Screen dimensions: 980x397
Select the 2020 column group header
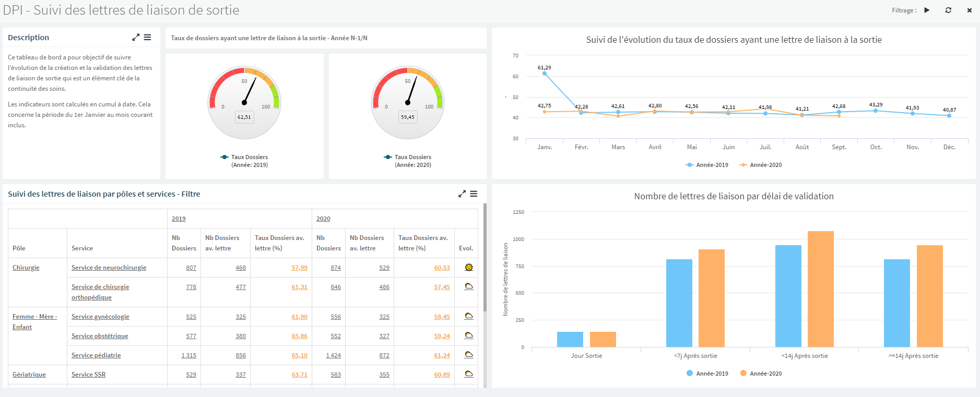(x=323, y=219)
